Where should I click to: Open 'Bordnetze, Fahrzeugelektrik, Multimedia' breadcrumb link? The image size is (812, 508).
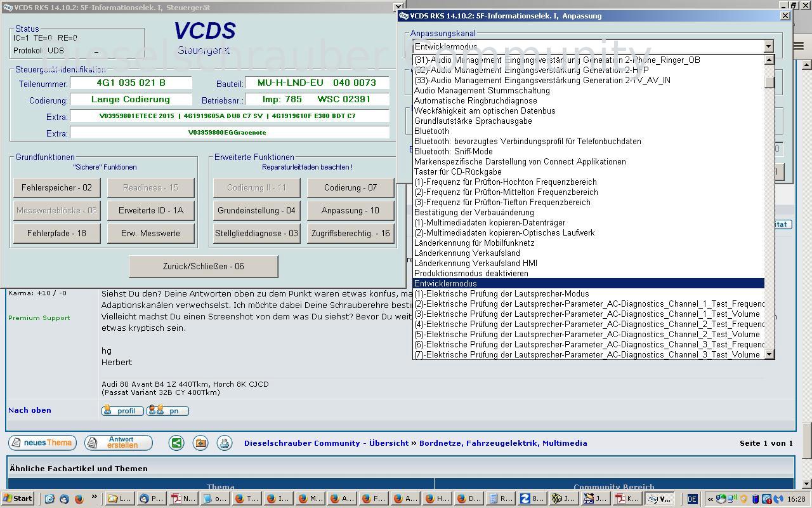503,443
